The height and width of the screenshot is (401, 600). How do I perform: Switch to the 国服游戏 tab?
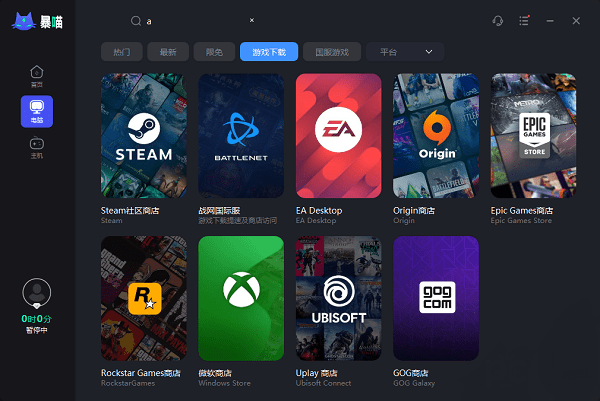coord(332,52)
